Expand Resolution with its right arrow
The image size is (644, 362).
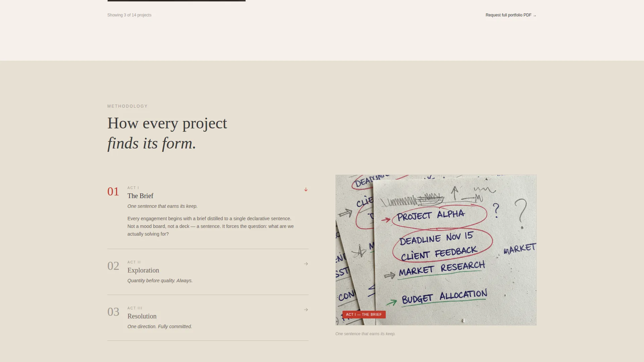point(306,310)
